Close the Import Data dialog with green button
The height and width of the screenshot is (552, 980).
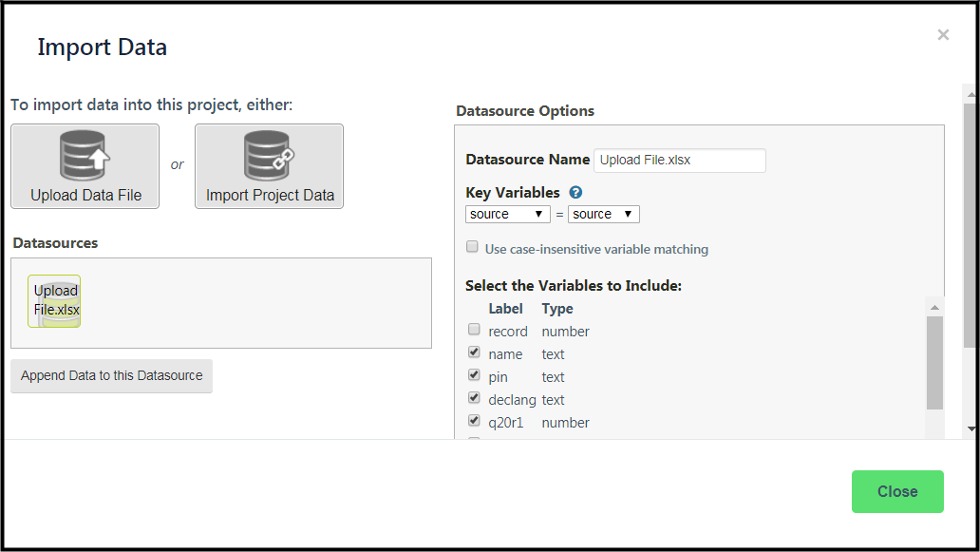click(x=897, y=492)
